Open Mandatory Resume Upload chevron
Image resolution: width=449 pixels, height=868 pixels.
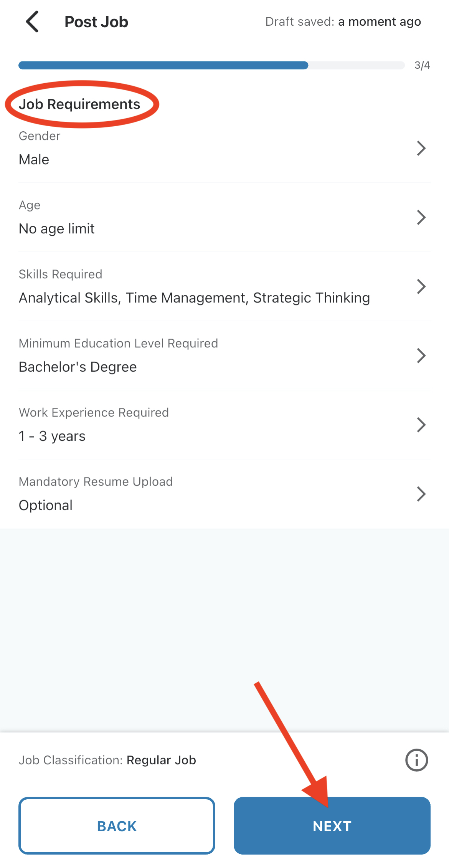pos(421,494)
